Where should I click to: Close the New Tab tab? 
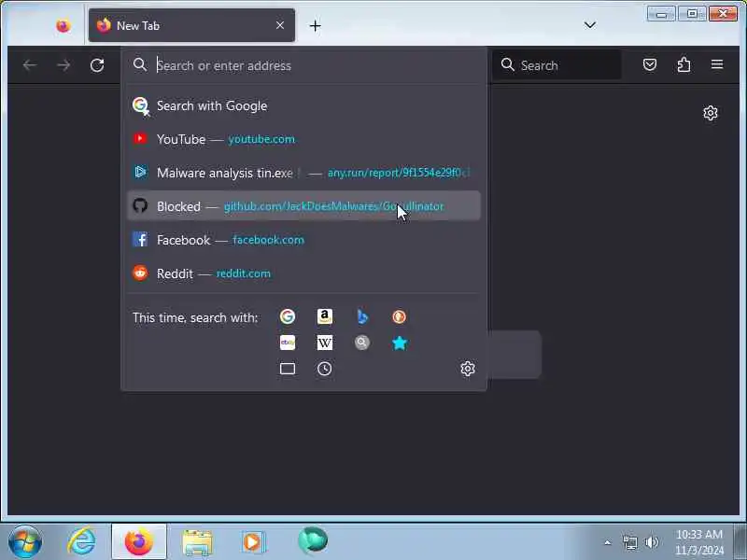[280, 25]
